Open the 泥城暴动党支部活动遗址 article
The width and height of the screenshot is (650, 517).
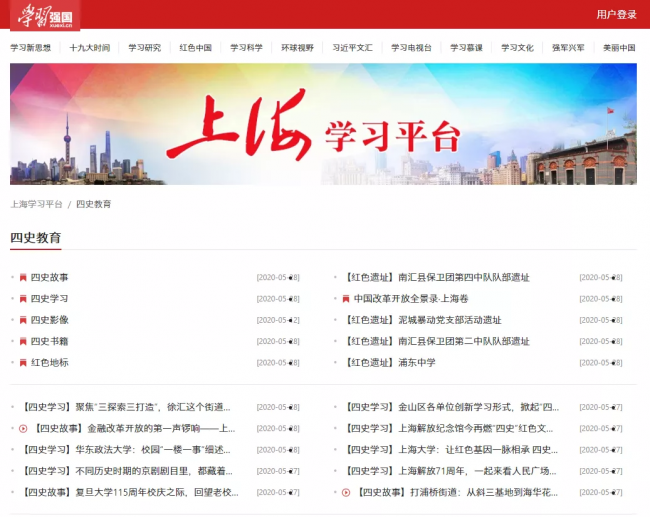click(x=423, y=320)
